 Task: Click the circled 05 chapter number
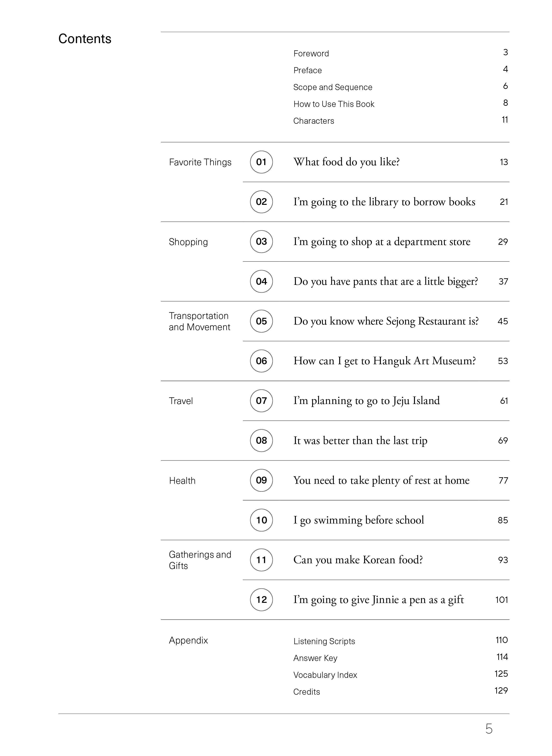(261, 321)
